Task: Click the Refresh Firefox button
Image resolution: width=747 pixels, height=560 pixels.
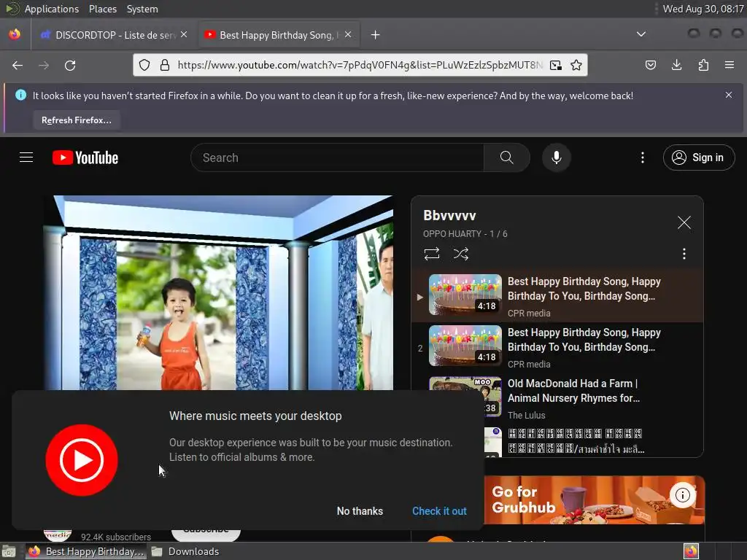Action: 76,120
